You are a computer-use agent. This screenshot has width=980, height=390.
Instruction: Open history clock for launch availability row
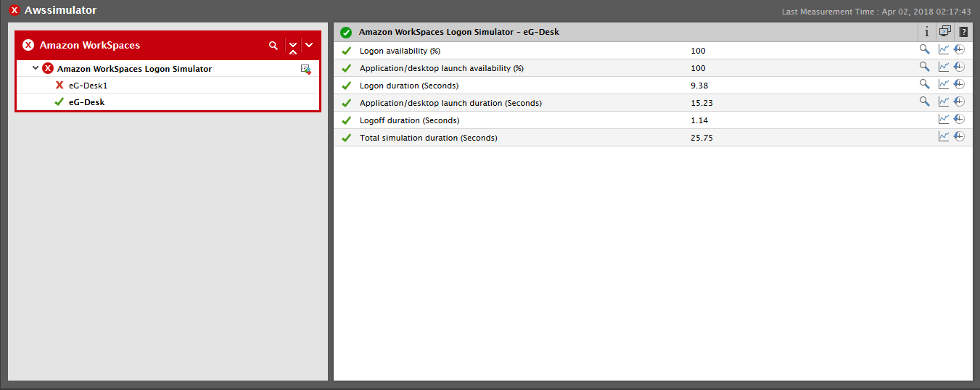click(x=959, y=67)
